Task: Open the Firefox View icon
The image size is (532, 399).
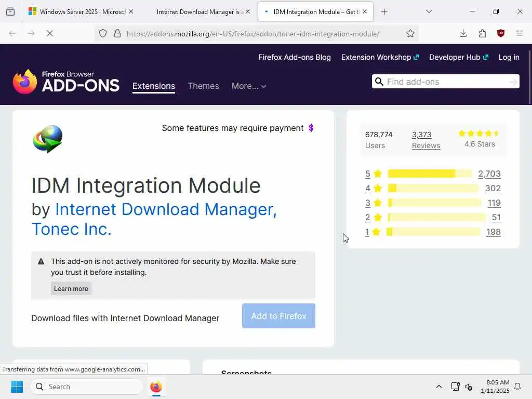Action: (x=10, y=12)
